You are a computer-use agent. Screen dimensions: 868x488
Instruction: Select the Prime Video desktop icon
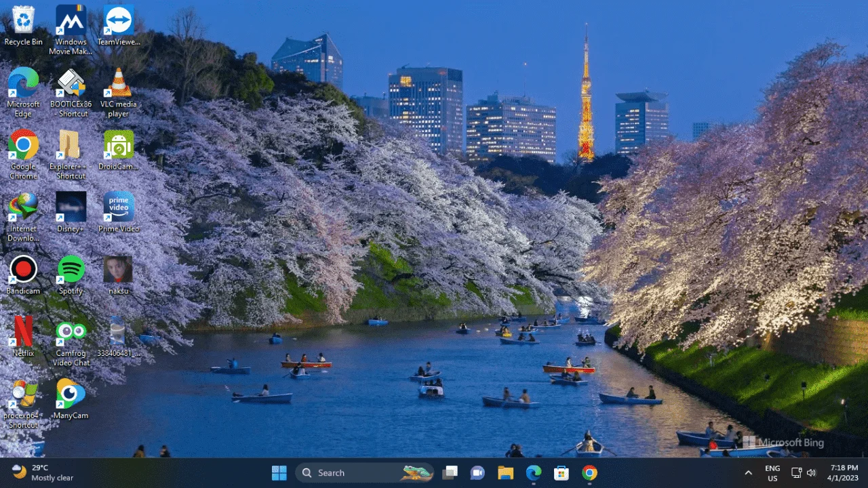pos(119,212)
